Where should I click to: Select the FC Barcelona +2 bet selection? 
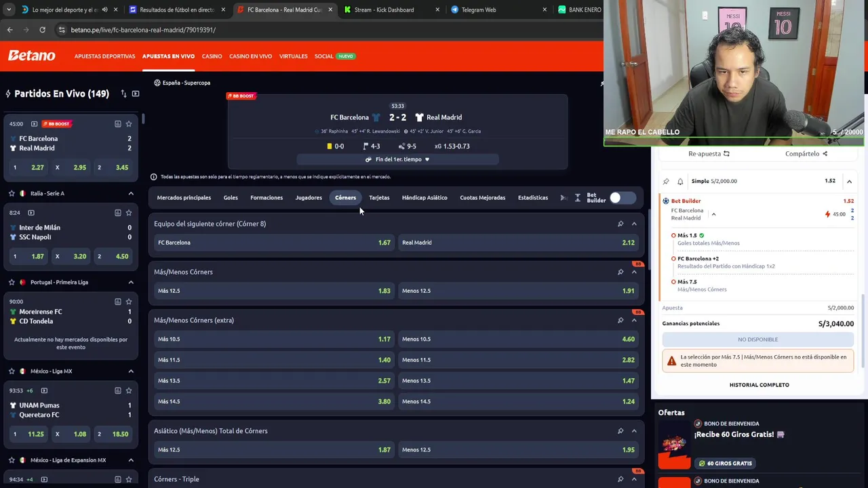click(698, 258)
